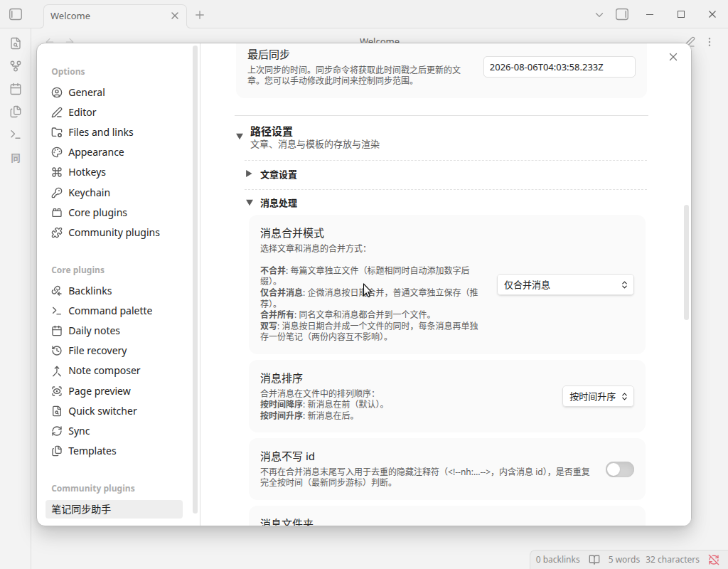This screenshot has width=728, height=569.
Task: Edit the 最后同步 timestamp field
Action: (x=559, y=67)
